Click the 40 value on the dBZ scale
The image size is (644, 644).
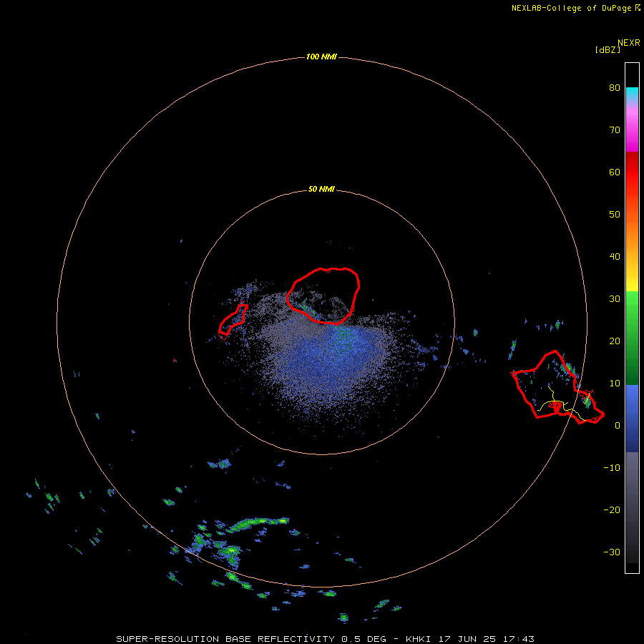click(615, 257)
